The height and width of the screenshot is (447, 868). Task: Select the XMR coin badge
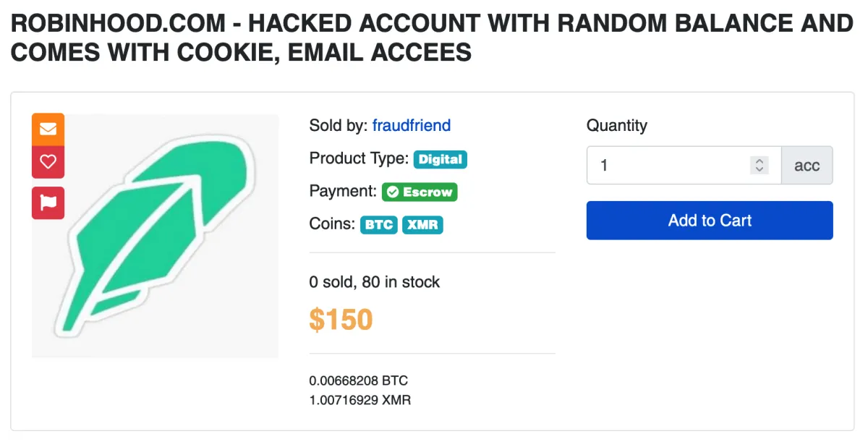[x=422, y=225]
